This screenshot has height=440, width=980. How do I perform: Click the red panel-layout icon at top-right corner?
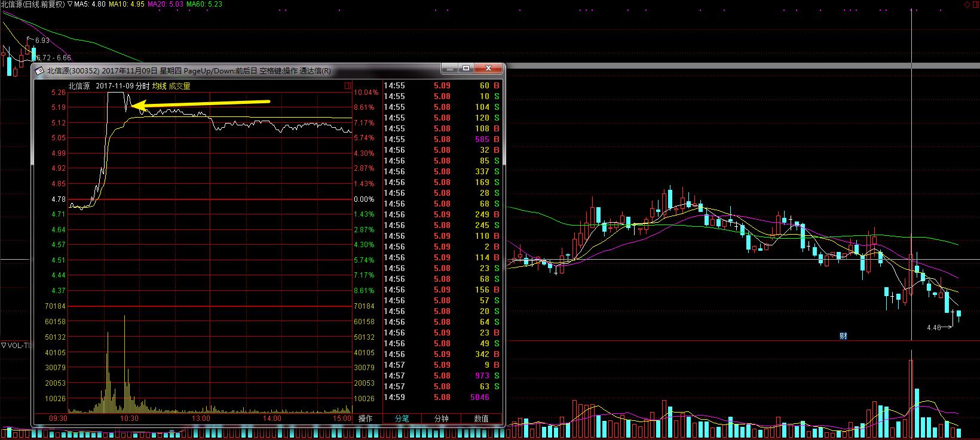(x=975, y=4)
